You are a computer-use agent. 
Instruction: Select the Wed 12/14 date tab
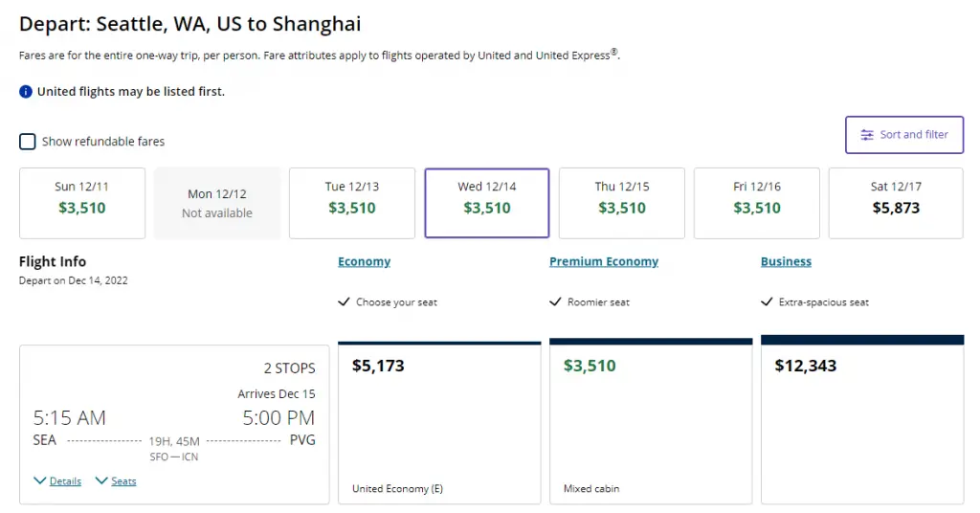487,203
